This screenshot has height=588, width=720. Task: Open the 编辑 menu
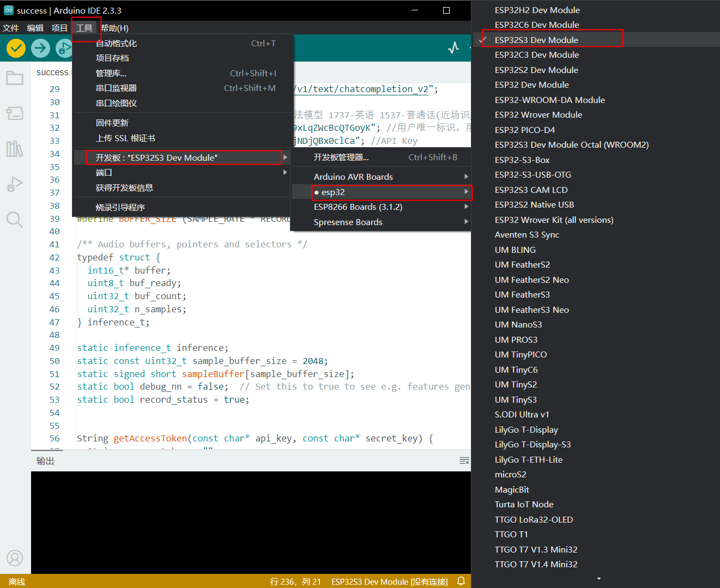35,28
